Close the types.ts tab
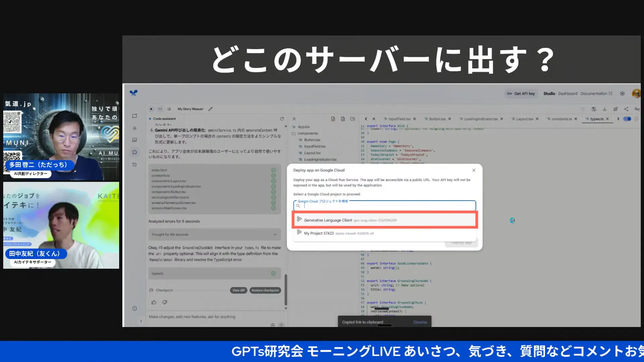Image resolution: width=644 pixels, height=362 pixels. click(607, 119)
